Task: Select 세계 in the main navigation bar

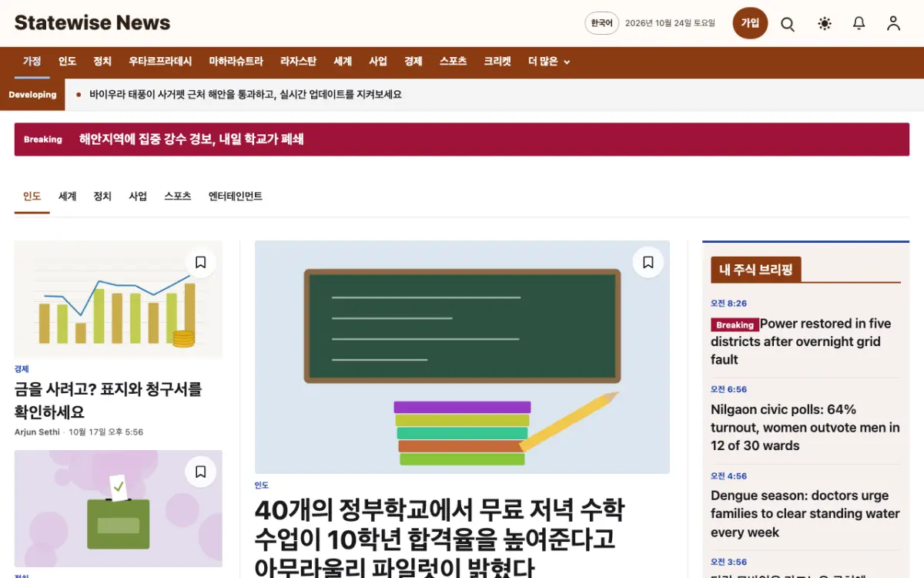Action: 343,62
